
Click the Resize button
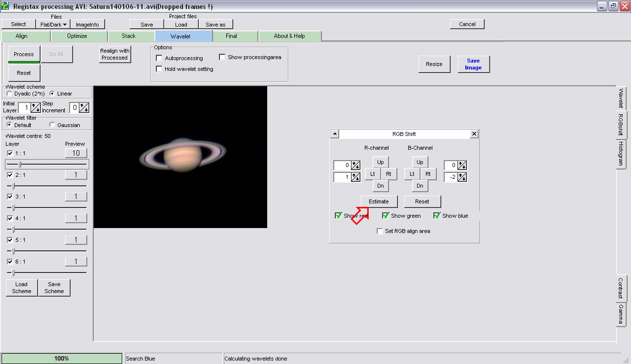coord(434,64)
